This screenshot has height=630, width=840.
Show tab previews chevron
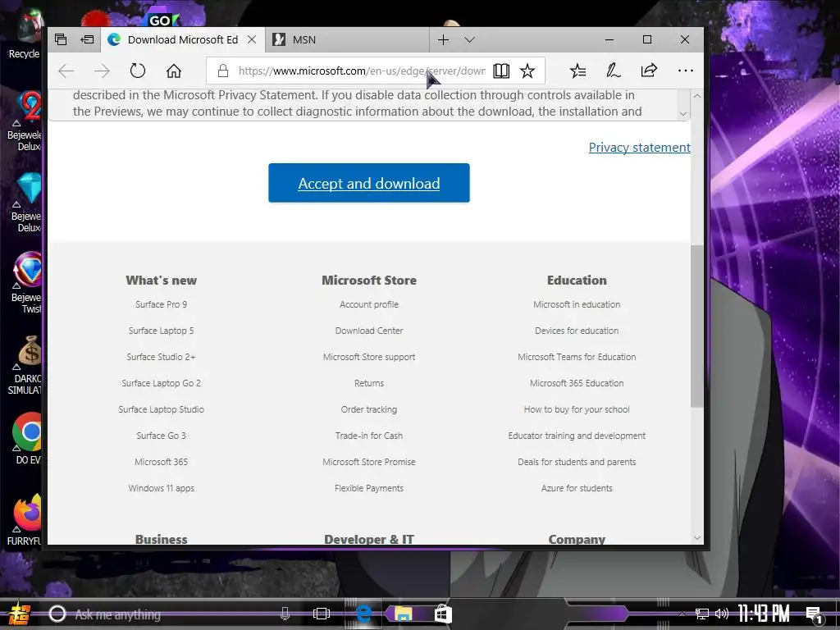coord(469,39)
